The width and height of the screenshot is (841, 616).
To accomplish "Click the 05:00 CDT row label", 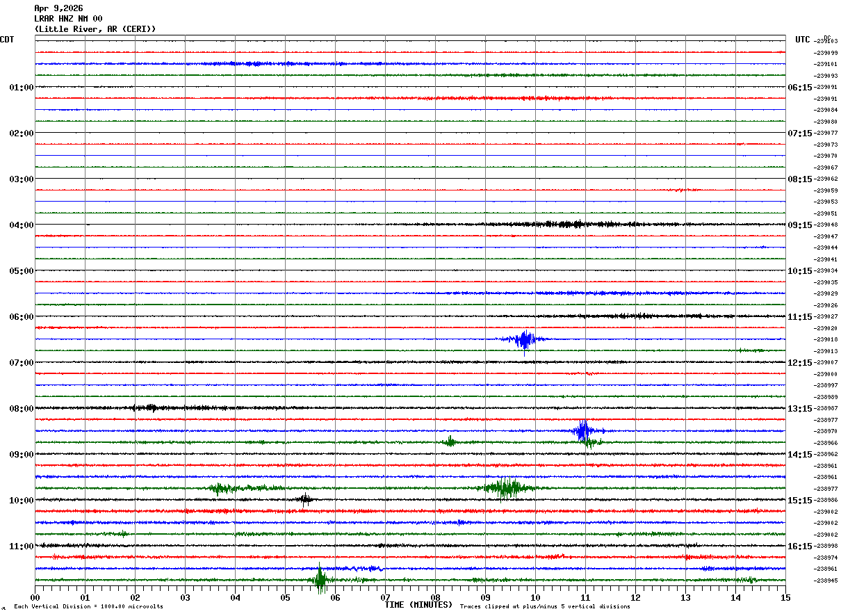I will coord(22,271).
